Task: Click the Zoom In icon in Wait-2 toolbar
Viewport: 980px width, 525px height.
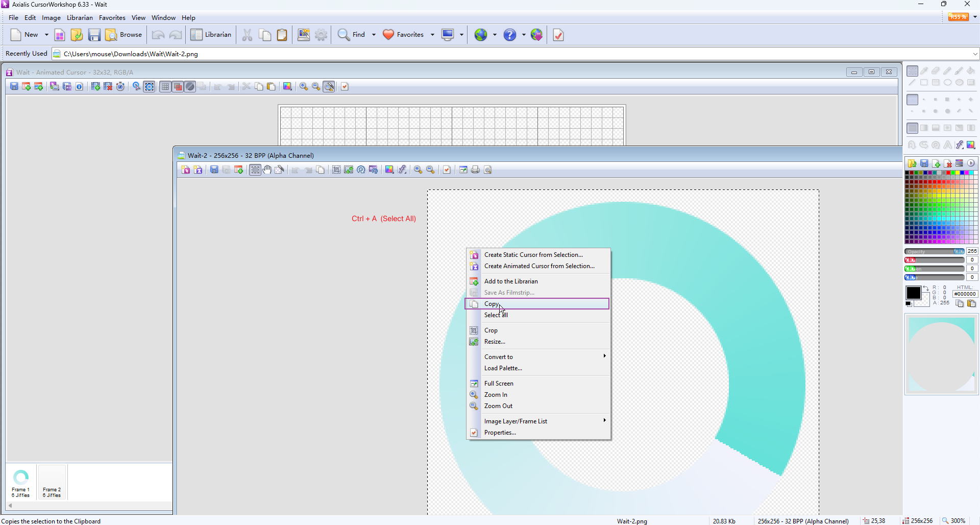Action: coord(418,170)
